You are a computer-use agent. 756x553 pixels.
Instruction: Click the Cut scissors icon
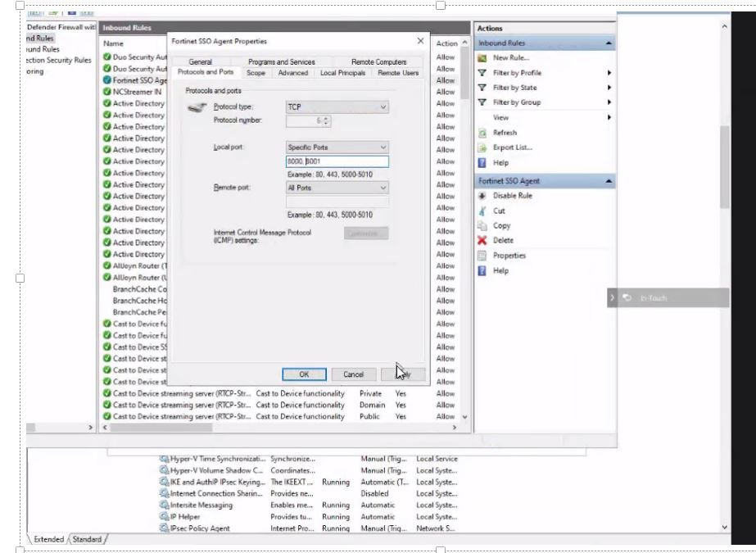[x=482, y=211]
